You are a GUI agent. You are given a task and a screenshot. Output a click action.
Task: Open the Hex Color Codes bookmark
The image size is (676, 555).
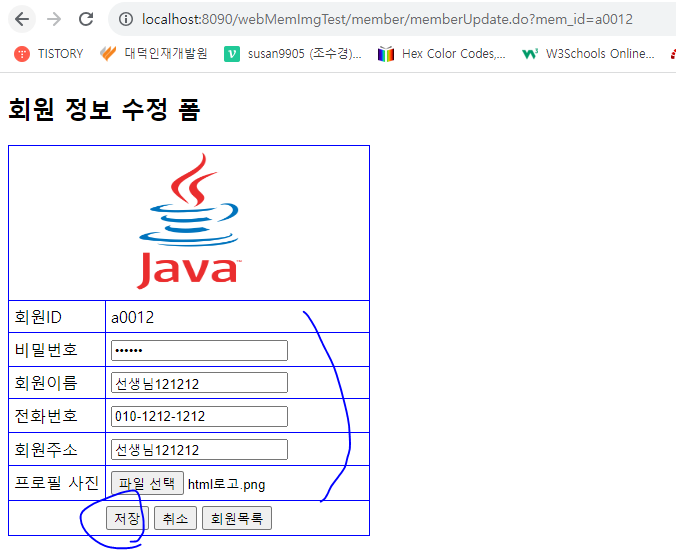point(441,53)
